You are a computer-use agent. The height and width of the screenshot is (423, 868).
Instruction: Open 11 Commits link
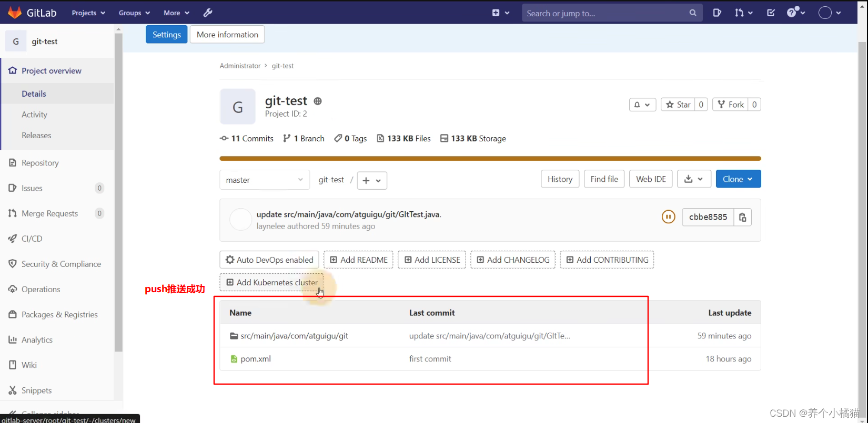(247, 139)
